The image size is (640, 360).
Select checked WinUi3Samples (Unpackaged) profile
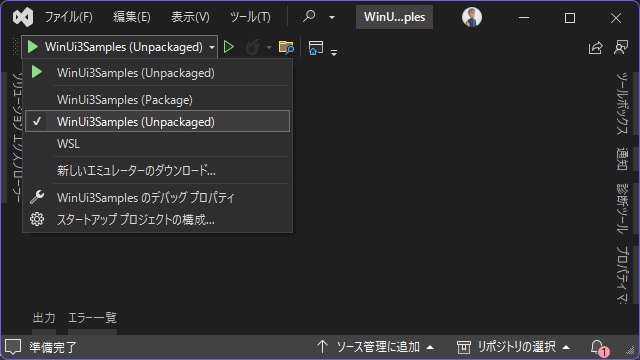[158, 121]
